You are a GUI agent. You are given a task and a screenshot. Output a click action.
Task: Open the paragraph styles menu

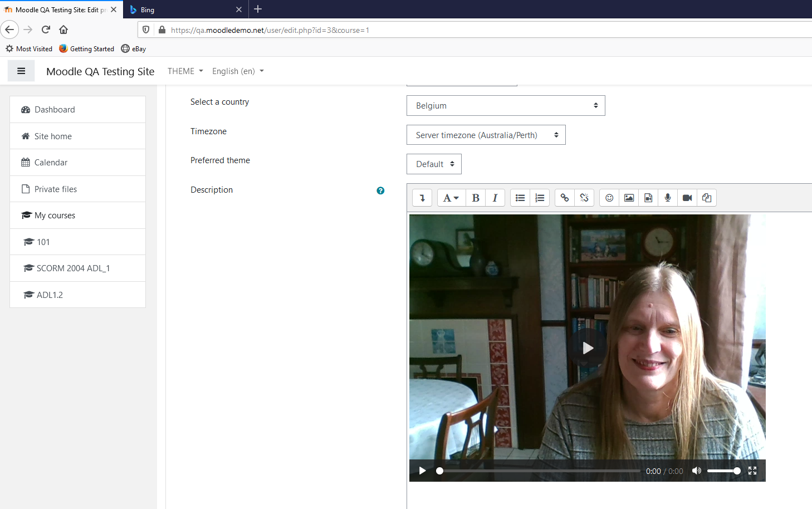click(x=451, y=198)
